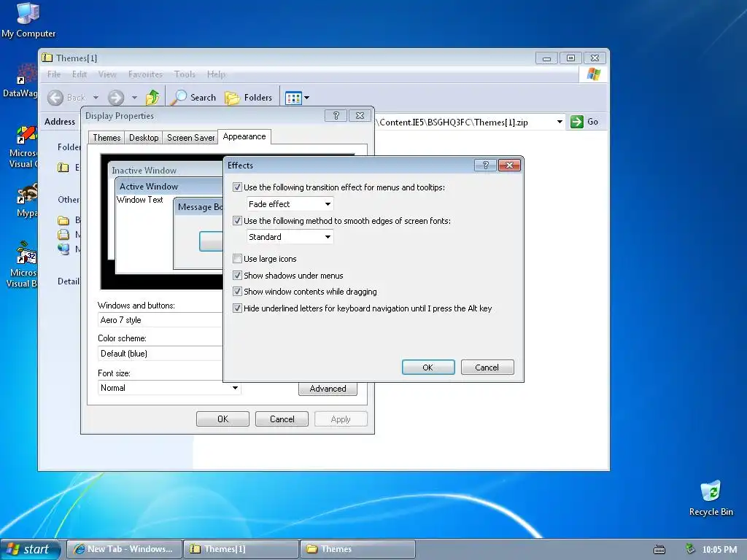Click the address path field
Image resolution: width=747 pixels, height=560 pixels.
(465, 122)
